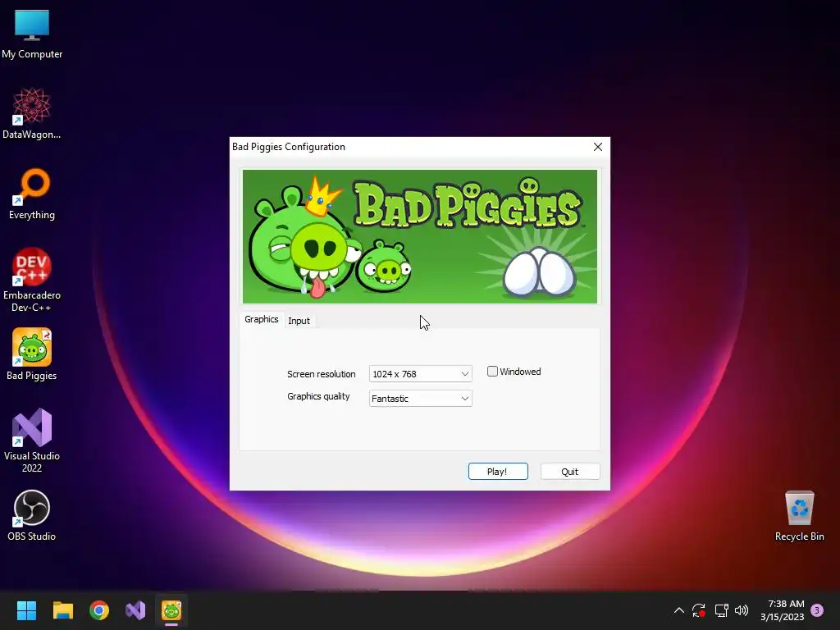Image resolution: width=840 pixels, height=630 pixels.
Task: Select the Recycle Bin icon
Action: coord(799,515)
